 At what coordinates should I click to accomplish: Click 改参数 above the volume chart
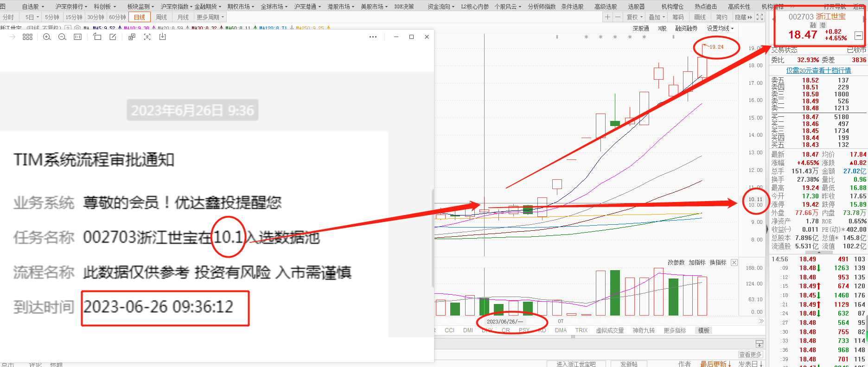point(676,262)
